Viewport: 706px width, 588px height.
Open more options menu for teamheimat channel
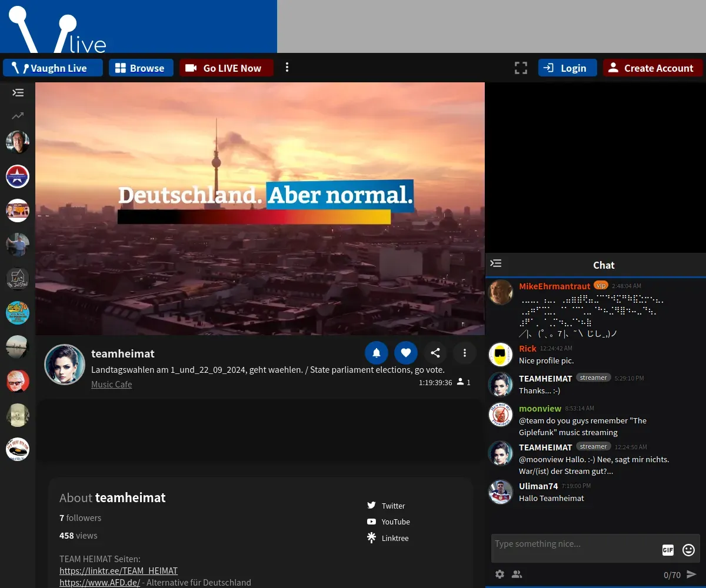click(x=465, y=353)
